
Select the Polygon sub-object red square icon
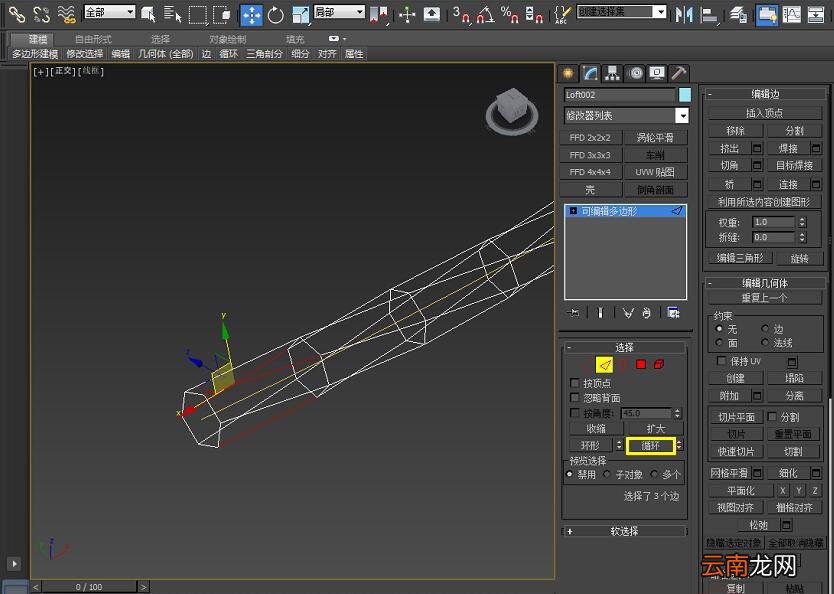click(x=640, y=364)
